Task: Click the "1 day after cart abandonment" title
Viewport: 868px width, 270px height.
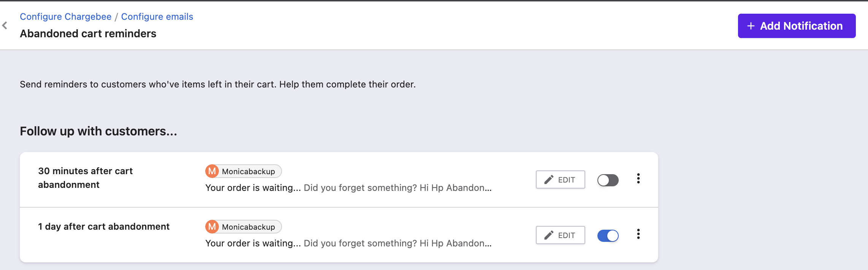Action: click(103, 227)
